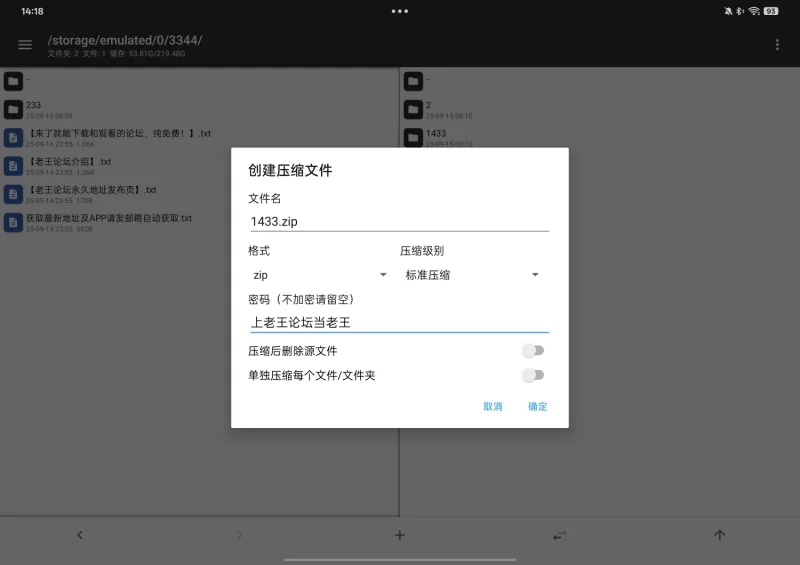Open the 压缩级别 标准压缩 dropdown
The width and height of the screenshot is (800, 565).
tap(472, 275)
